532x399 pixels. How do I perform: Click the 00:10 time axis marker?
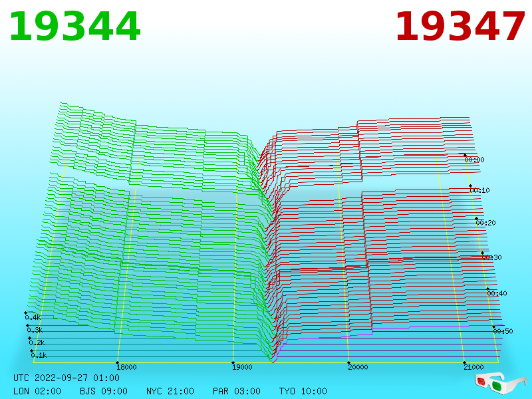479,190
